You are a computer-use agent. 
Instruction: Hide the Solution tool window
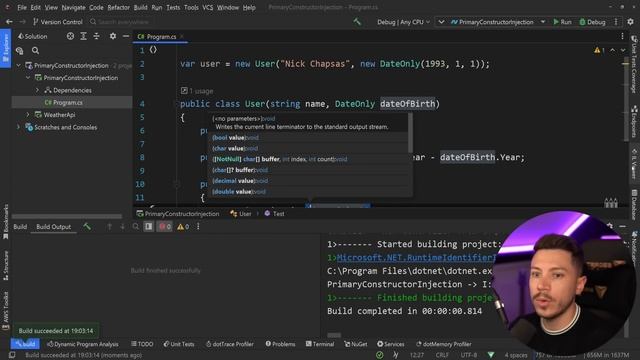[126, 36]
